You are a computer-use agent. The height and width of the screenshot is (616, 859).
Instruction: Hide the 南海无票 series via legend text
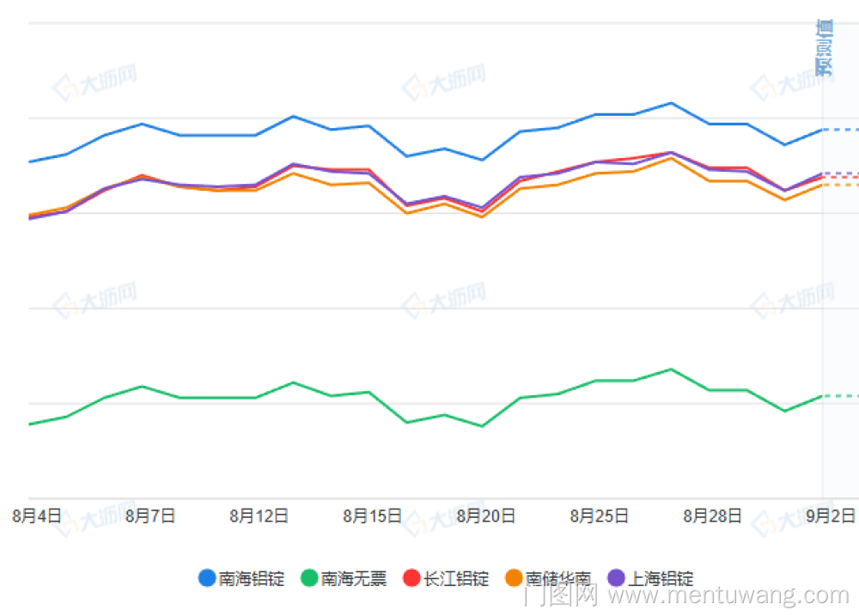pyautogui.click(x=353, y=578)
